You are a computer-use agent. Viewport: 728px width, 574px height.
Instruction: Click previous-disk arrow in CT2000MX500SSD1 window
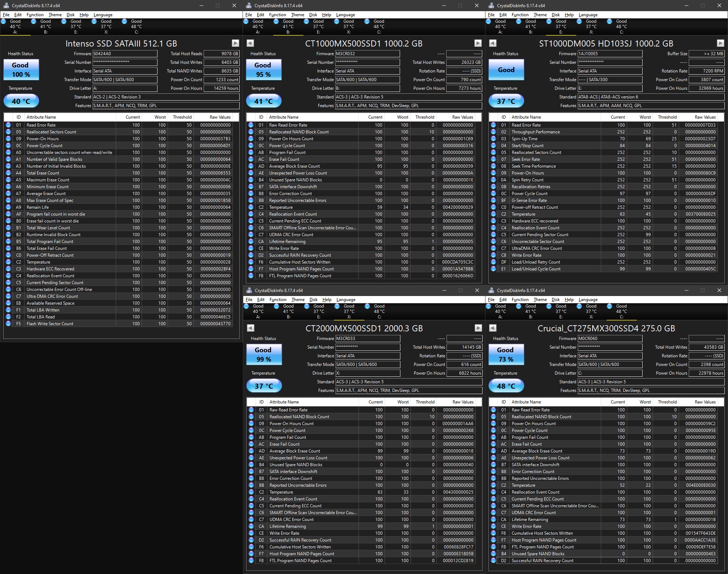pyautogui.click(x=250, y=328)
